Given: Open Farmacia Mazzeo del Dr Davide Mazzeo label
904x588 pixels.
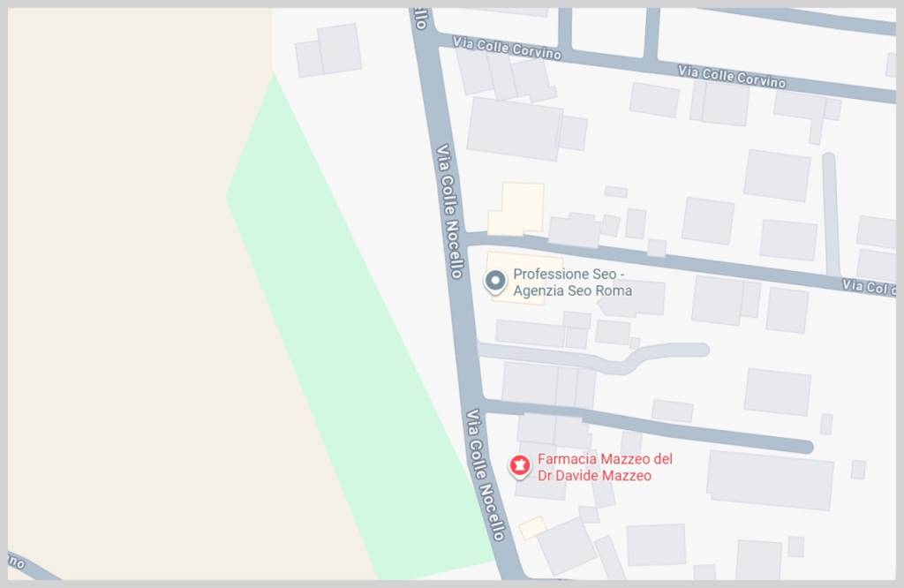Looking at the screenshot, I should [x=605, y=468].
